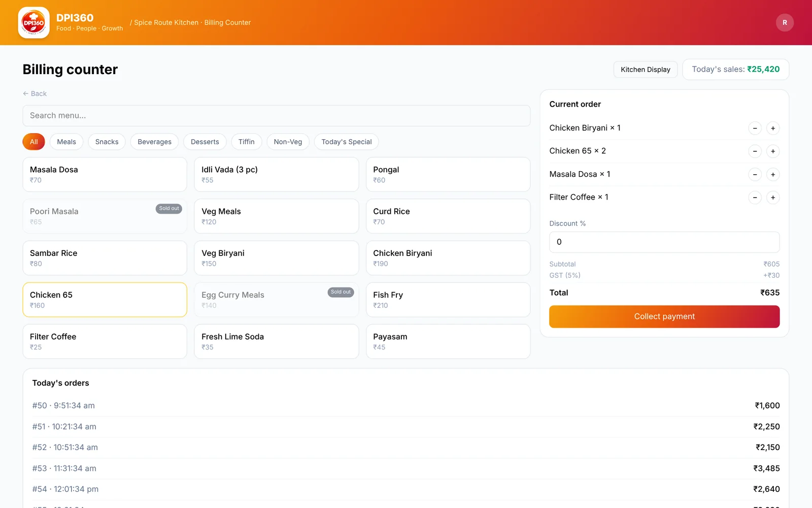Select the All category filter
The image size is (812, 508).
33,142
